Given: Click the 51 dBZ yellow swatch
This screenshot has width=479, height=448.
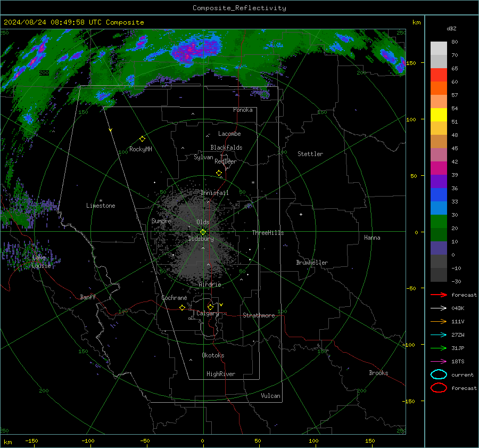Looking at the screenshot, I should 439,115.
